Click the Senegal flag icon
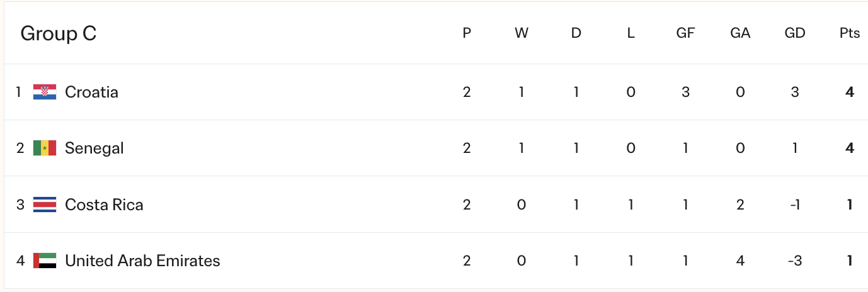This screenshot has width=868, height=292. tap(45, 149)
